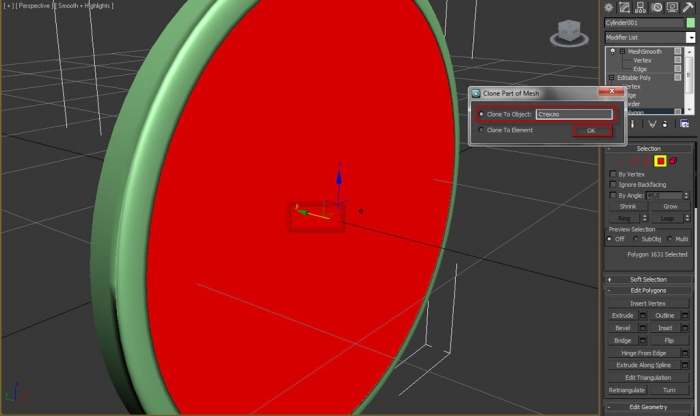Open Extrude settings box
Viewport: 700px width, 416px height.
pos(643,316)
